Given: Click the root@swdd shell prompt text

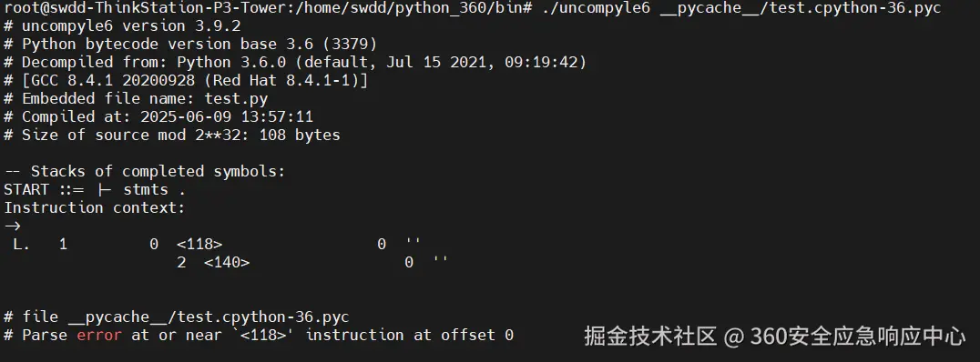Looking at the screenshot, I should click(x=269, y=8).
